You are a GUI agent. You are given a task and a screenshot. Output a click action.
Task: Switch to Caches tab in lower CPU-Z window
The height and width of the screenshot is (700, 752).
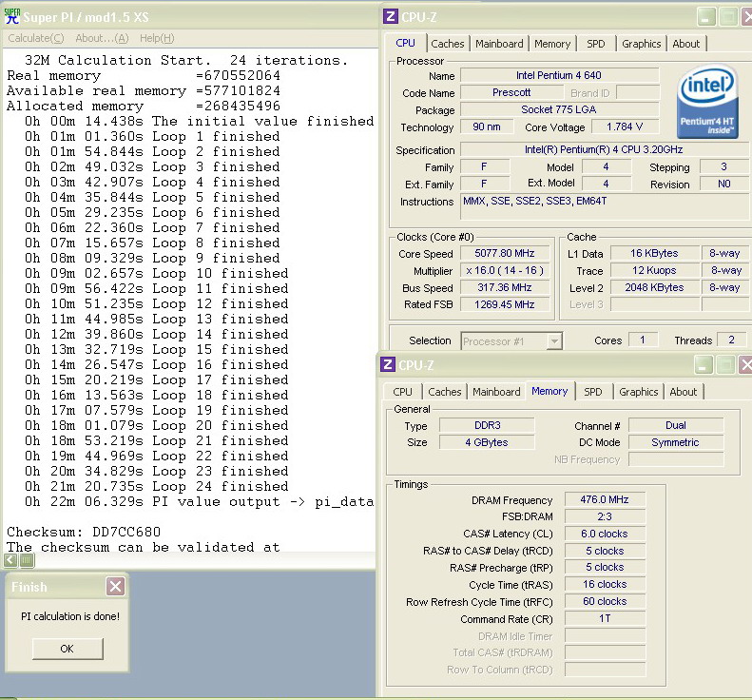coord(445,392)
